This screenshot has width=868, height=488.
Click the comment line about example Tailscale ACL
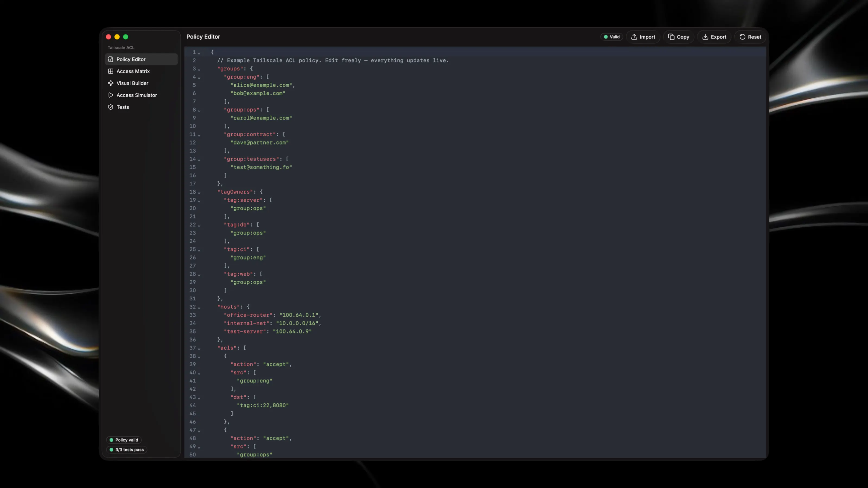point(333,61)
